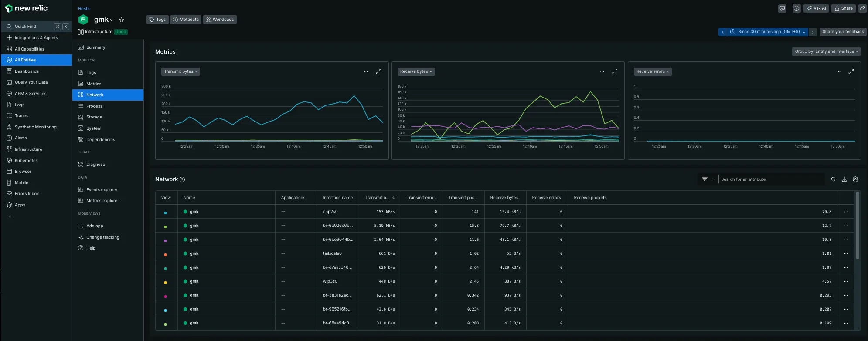This screenshot has width=868, height=341.
Task: Refresh the Network table
Action: click(x=833, y=179)
